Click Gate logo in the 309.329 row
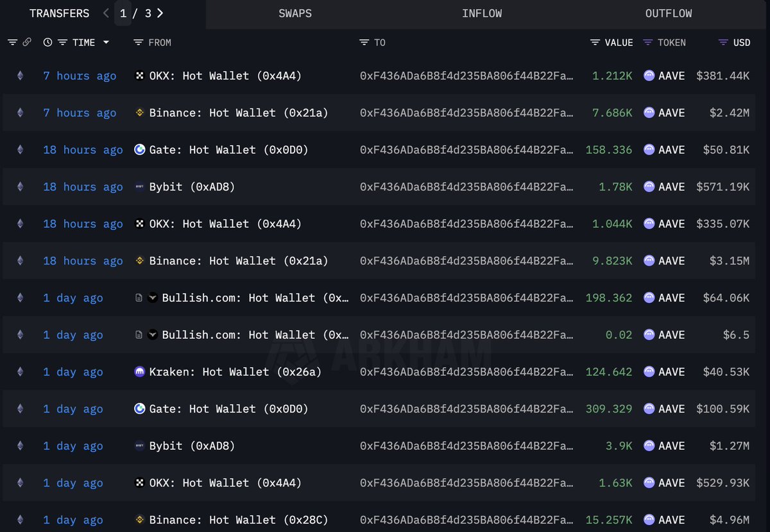Screen dimensions: 770x532 139,409
